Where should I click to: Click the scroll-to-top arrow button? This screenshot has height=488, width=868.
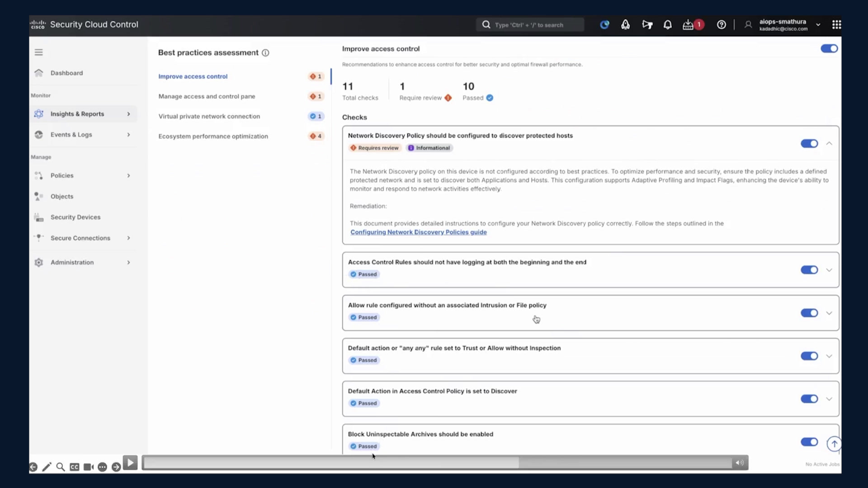coord(834,444)
